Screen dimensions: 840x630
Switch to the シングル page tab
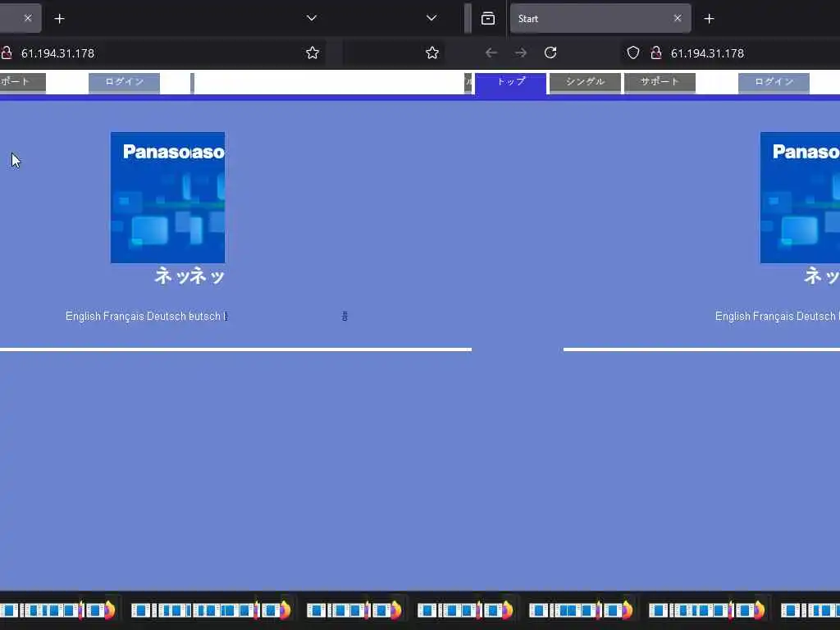[x=585, y=83]
